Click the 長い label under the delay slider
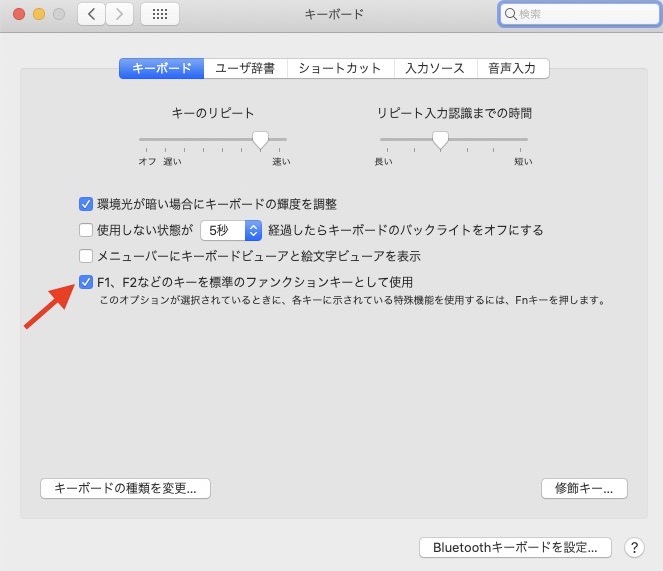This screenshot has height=571, width=663. point(384,162)
